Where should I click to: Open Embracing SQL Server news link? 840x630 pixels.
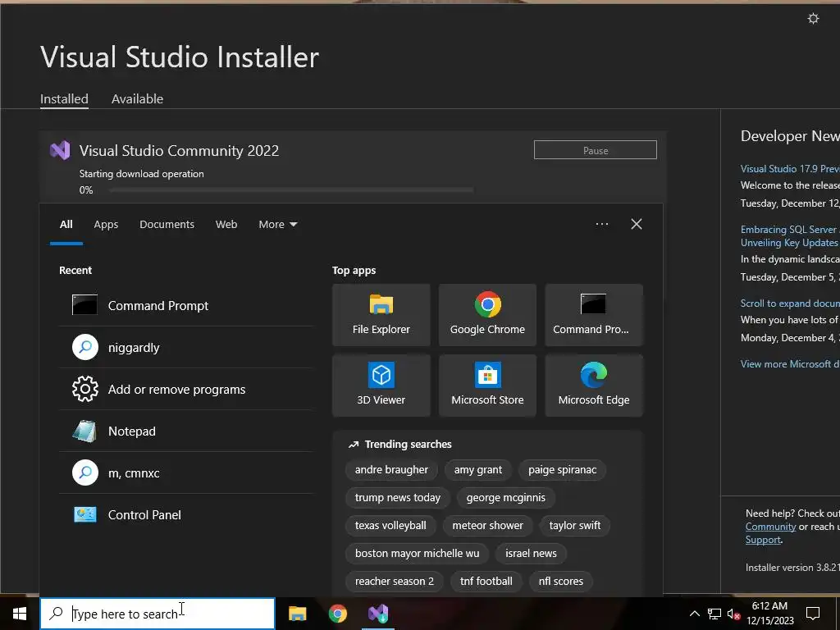[x=790, y=235]
